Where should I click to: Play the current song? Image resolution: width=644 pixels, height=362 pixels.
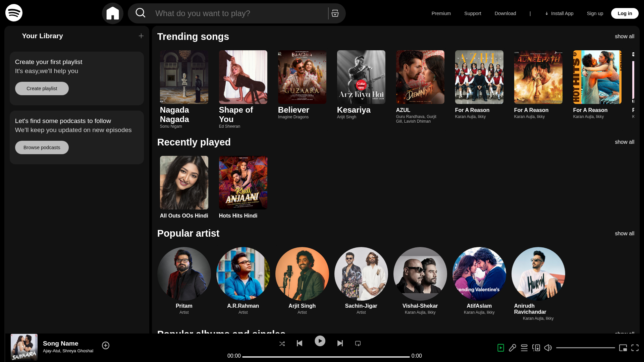coord(320,341)
